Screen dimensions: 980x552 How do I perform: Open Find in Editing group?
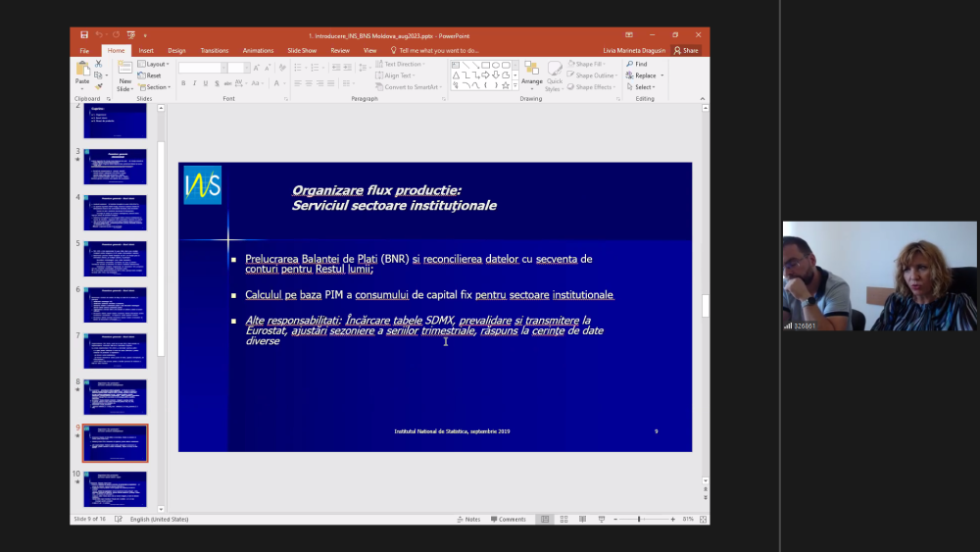[637, 64]
